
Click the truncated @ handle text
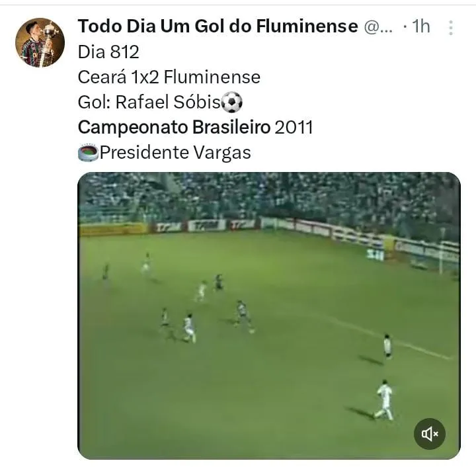pyautogui.click(x=378, y=26)
